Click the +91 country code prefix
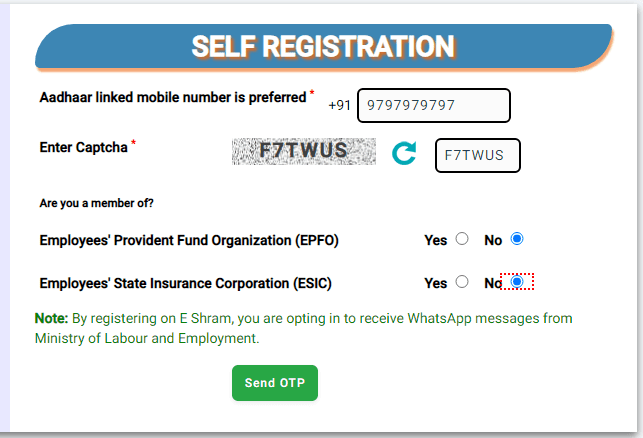Screen dimensions: 643x438 pyautogui.click(x=339, y=105)
